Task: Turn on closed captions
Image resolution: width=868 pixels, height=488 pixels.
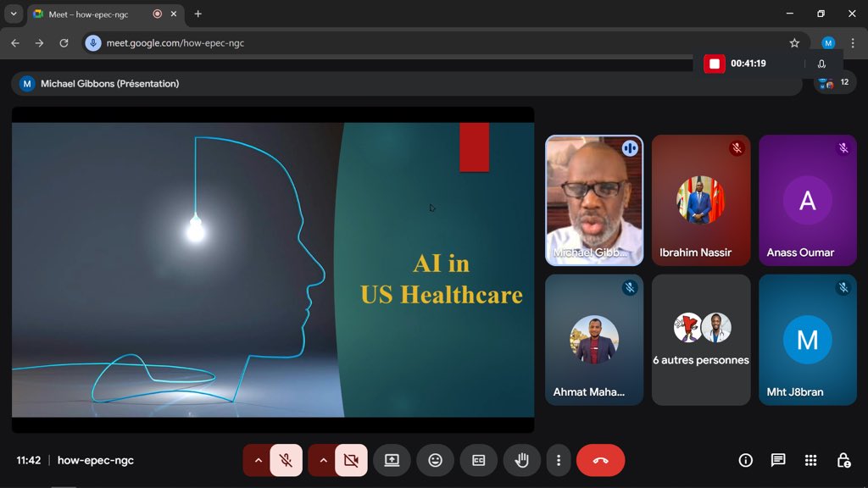Action: [x=478, y=460]
